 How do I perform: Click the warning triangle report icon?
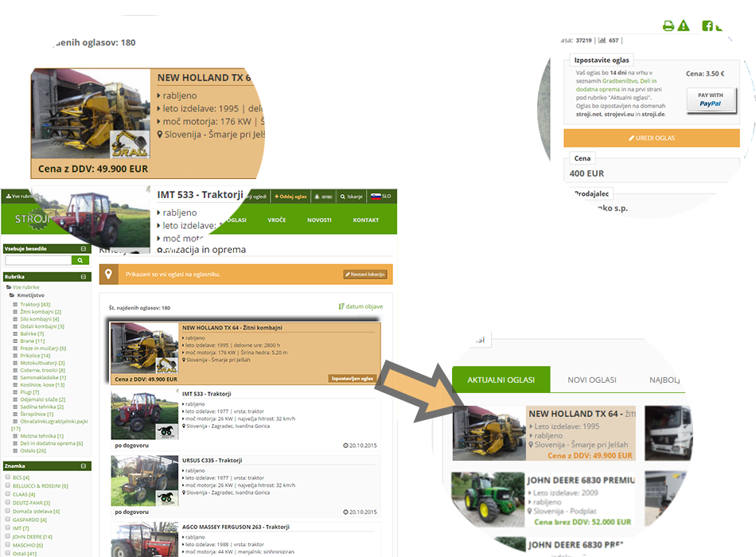[684, 26]
